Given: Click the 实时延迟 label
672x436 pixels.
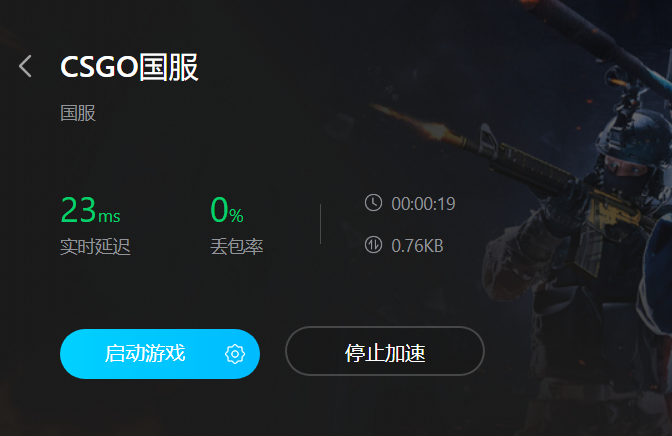Looking at the screenshot, I should pyautogui.click(x=95, y=247).
